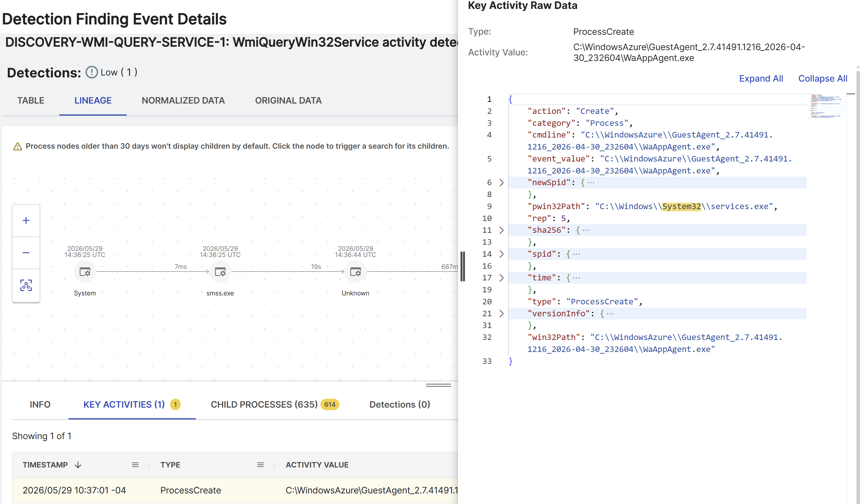This screenshot has height=504, width=862.
Task: Click the 7ms edge label
Action: (x=181, y=266)
